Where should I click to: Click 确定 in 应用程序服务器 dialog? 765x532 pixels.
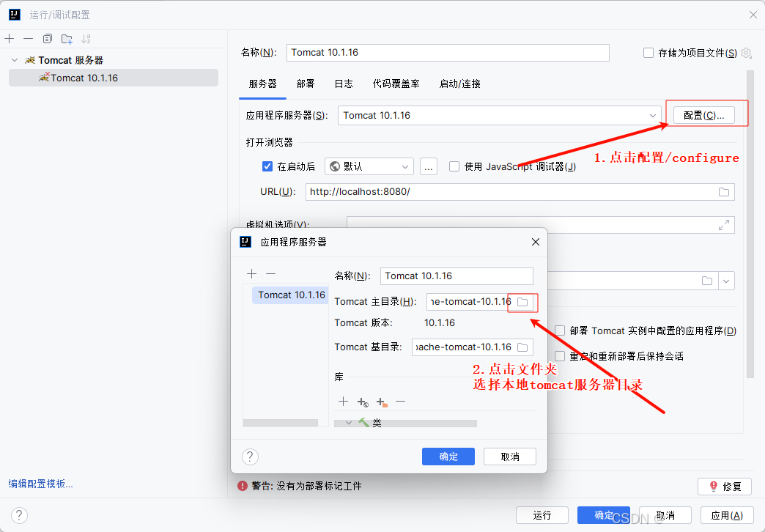(448, 457)
